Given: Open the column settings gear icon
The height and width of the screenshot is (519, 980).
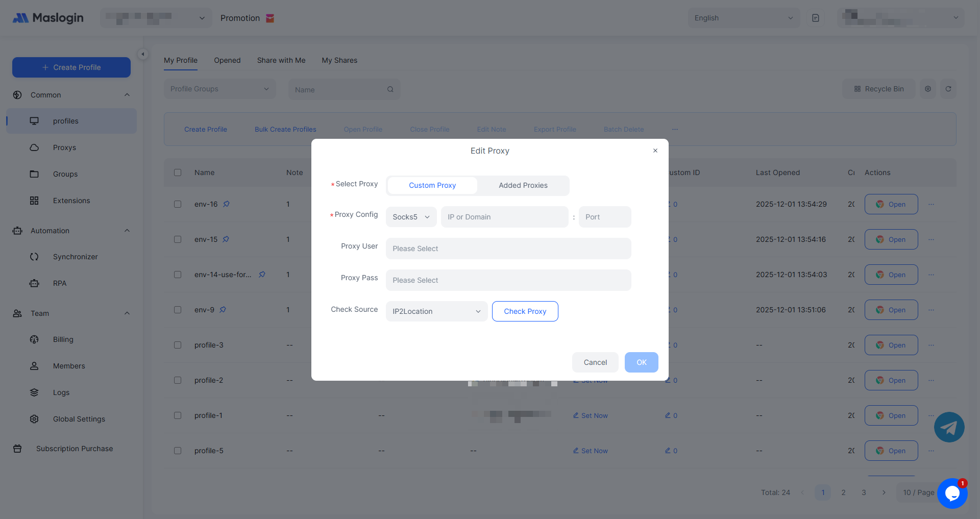Looking at the screenshot, I should tap(927, 89).
